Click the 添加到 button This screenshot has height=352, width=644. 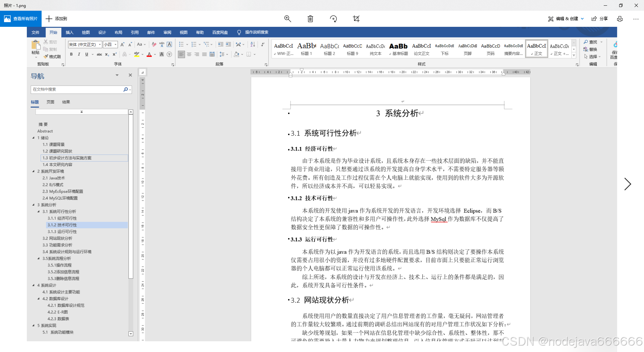[56, 19]
